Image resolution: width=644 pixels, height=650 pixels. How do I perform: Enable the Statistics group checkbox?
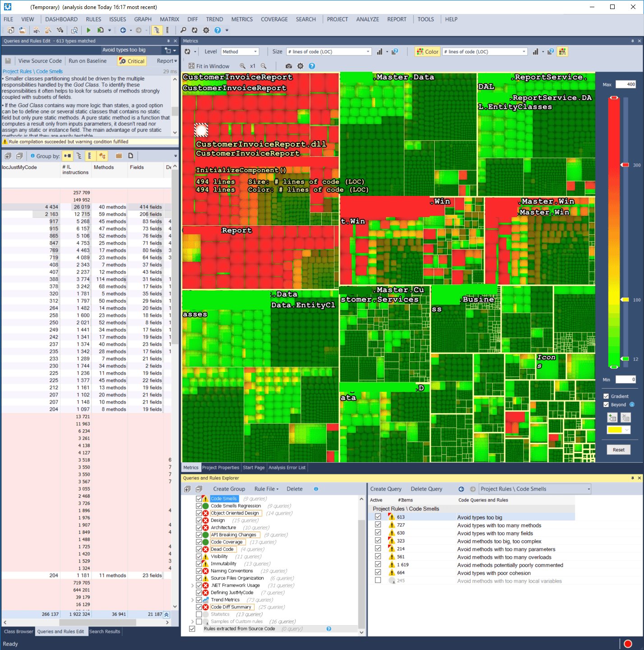click(199, 614)
